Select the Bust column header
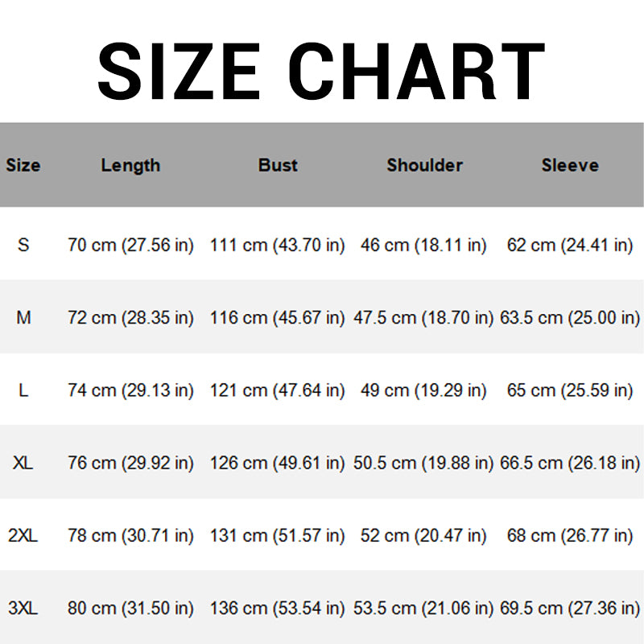The height and width of the screenshot is (644, 644). click(278, 165)
